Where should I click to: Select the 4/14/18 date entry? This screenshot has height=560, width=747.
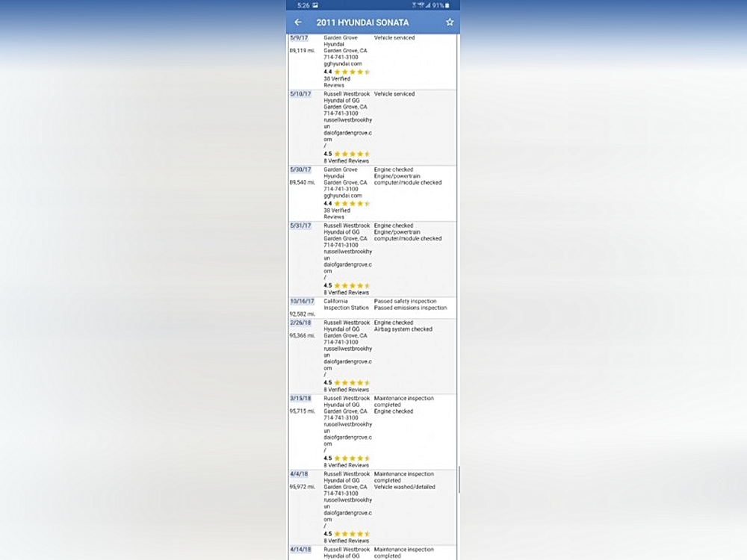click(x=300, y=550)
